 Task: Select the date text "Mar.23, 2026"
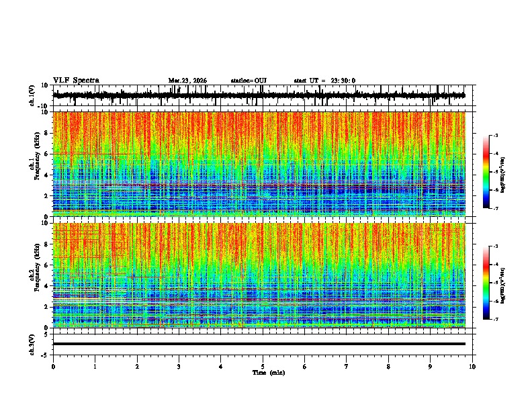[x=187, y=81]
